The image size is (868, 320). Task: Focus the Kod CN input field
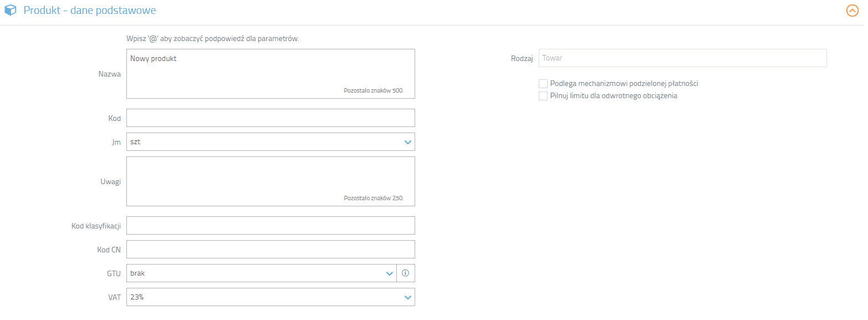point(270,250)
